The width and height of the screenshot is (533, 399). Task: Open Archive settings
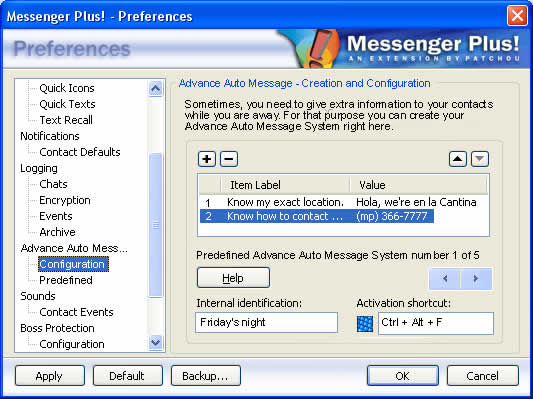point(57,232)
